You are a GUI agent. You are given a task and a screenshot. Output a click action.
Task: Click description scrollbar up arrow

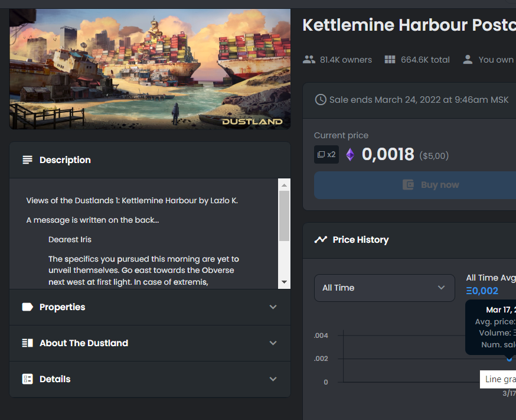tap(285, 185)
